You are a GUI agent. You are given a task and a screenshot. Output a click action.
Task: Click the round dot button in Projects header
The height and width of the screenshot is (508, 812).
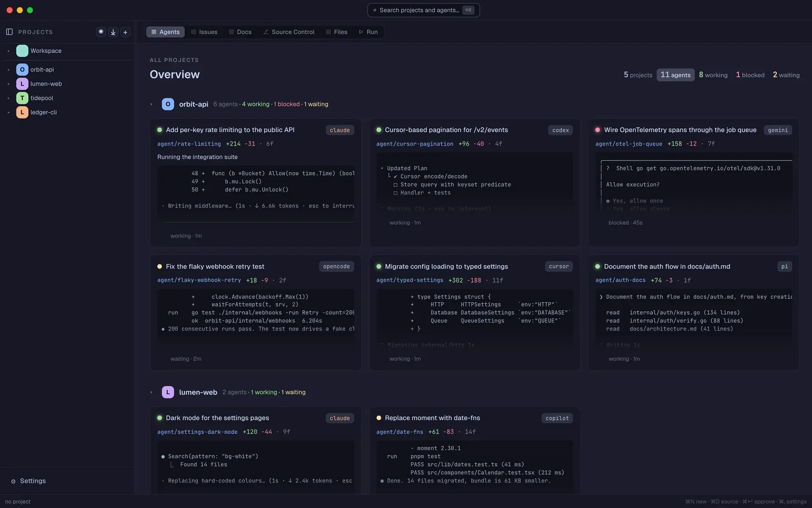(101, 32)
